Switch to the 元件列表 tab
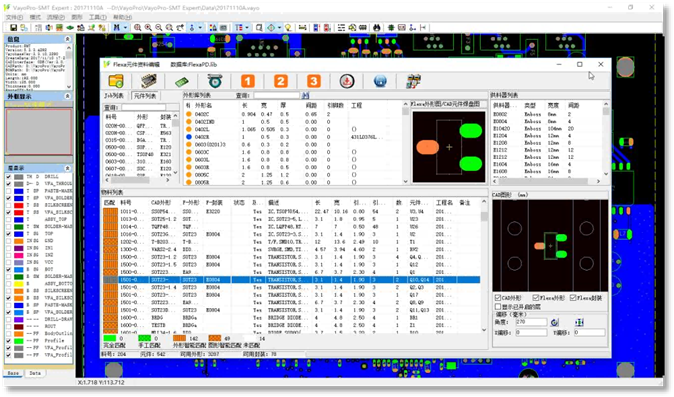 144,96
